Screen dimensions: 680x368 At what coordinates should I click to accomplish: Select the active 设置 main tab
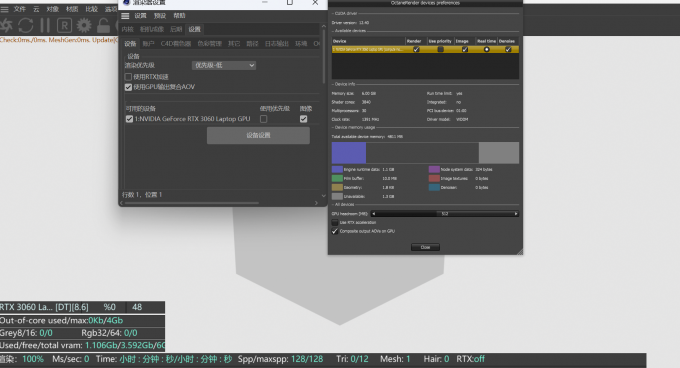point(195,29)
